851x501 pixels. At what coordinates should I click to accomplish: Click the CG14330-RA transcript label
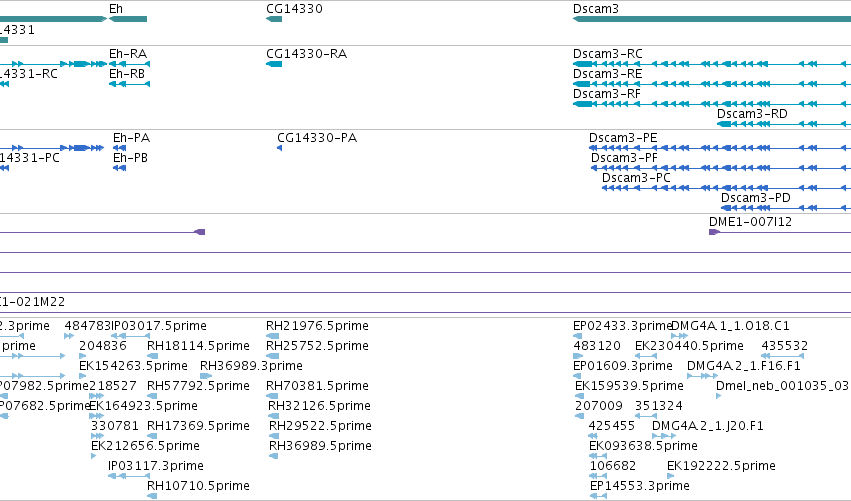307,54
